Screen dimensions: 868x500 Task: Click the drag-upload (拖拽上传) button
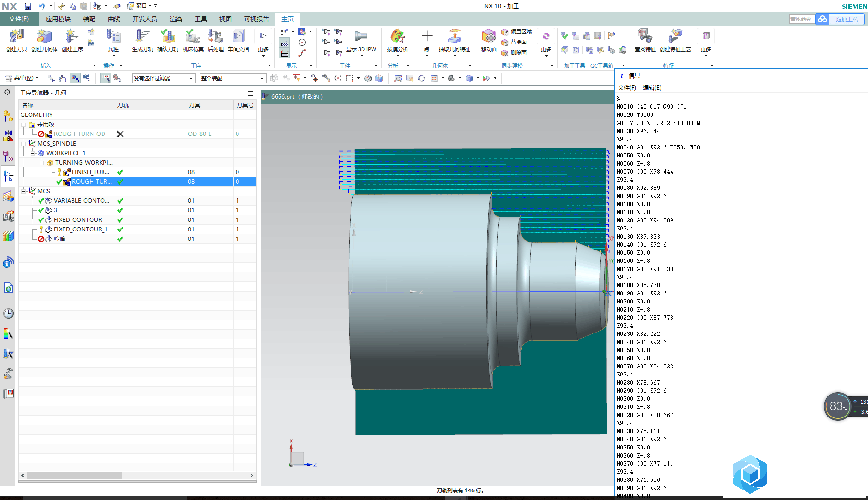click(847, 19)
